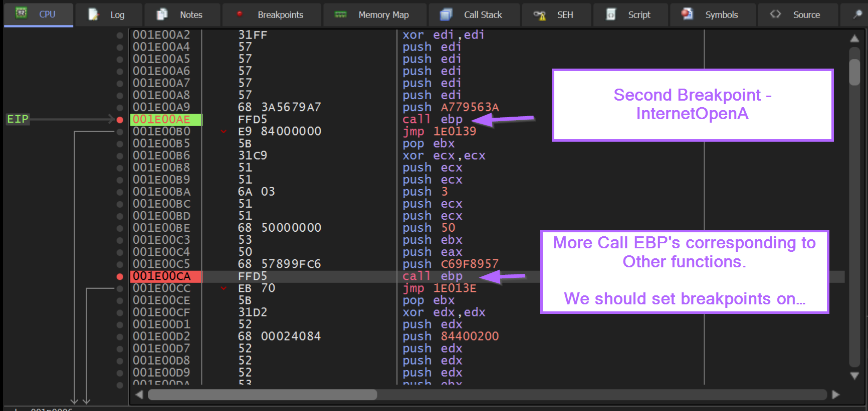Click the SEH tab icon
The height and width of the screenshot is (411, 868).
coord(540,15)
